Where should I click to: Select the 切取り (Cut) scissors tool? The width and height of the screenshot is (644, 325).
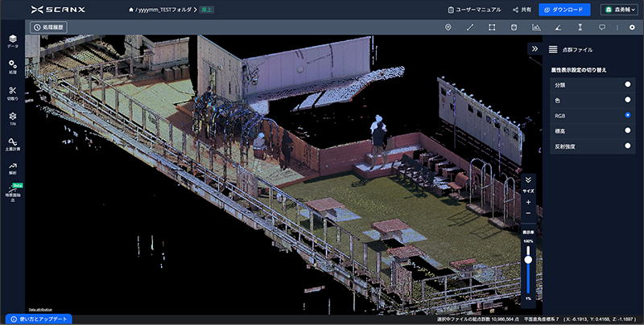(x=12, y=92)
